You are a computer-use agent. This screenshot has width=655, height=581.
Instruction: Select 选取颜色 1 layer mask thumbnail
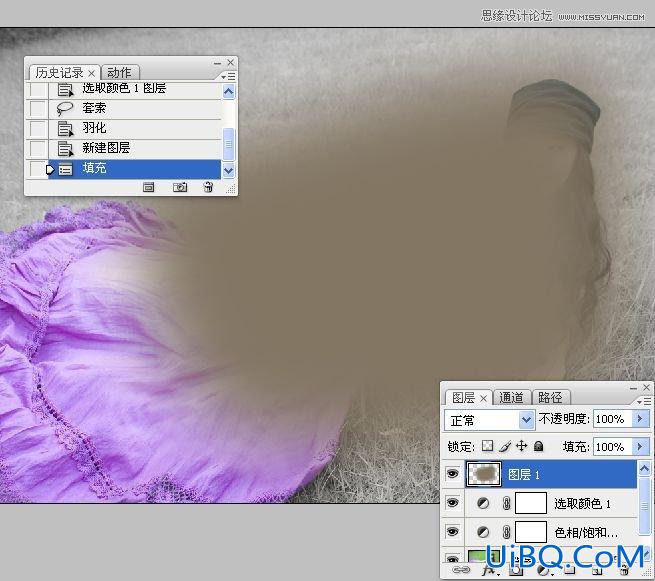tap(531, 503)
